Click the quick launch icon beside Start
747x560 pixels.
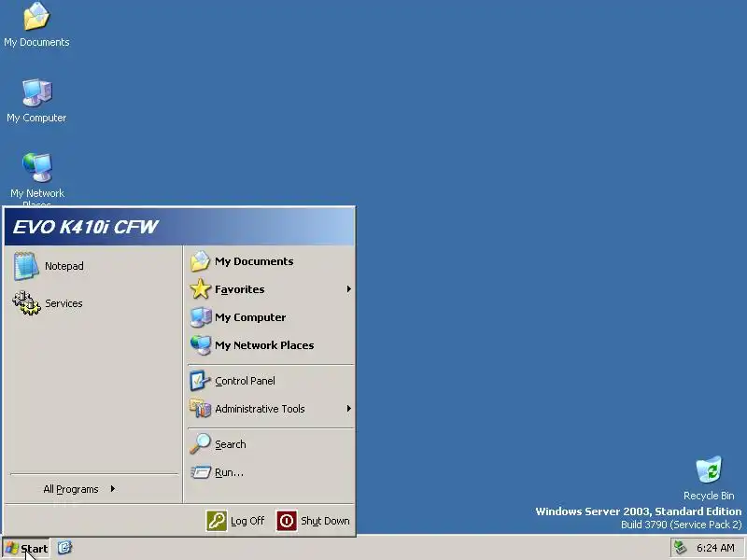64,548
